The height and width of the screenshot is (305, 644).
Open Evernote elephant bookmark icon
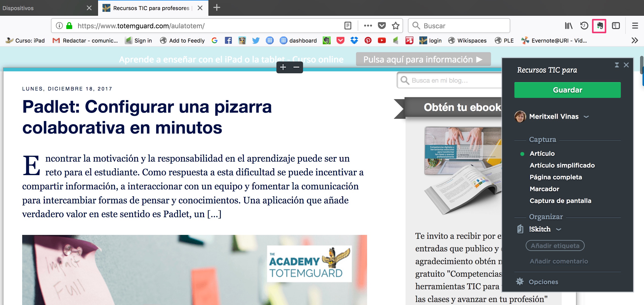click(x=326, y=40)
